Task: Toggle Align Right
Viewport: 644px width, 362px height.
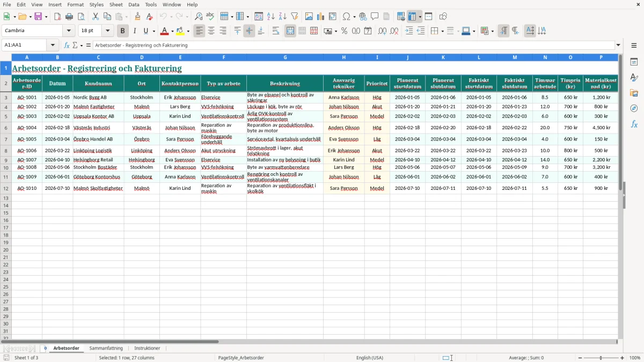Action: click(223, 31)
